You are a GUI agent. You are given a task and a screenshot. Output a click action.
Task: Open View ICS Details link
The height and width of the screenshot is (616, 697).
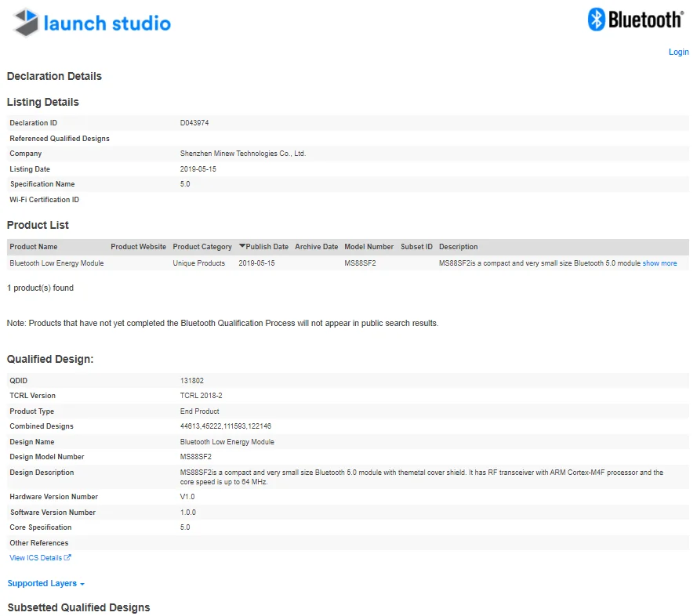tap(35, 558)
